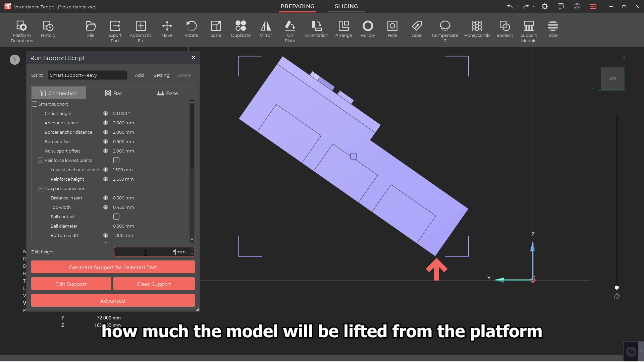
Task: Increase Z lift height using stepper arrow
Action: coord(192,250)
